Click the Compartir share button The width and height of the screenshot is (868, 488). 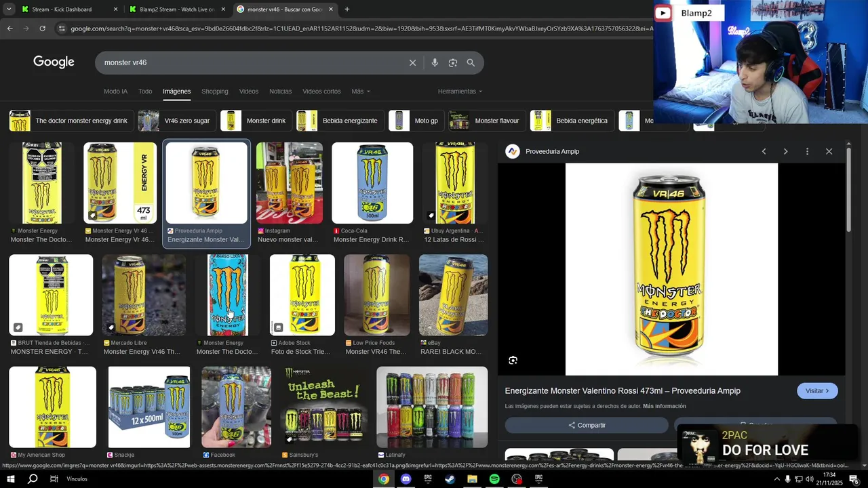(587, 425)
